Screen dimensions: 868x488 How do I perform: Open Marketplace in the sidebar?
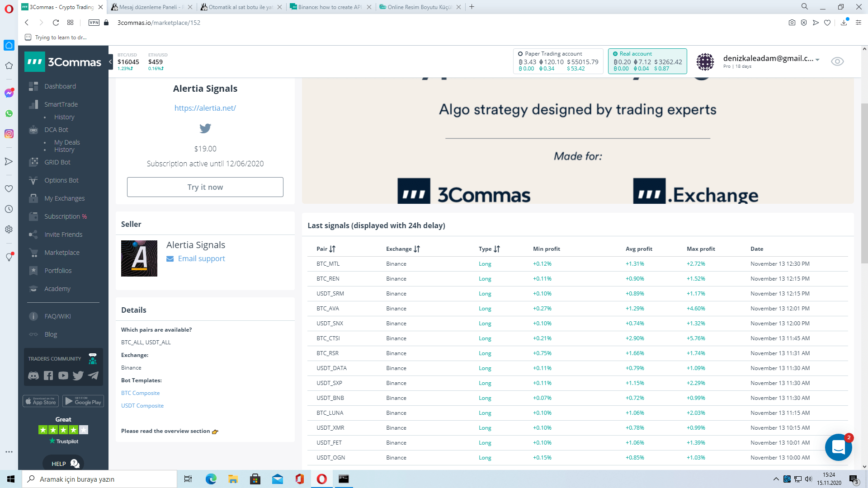coord(62,253)
